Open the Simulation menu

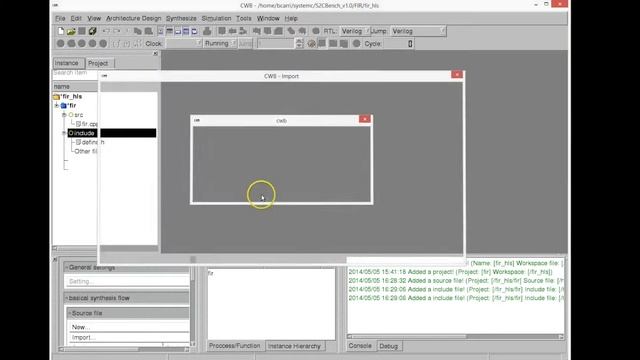point(216,18)
